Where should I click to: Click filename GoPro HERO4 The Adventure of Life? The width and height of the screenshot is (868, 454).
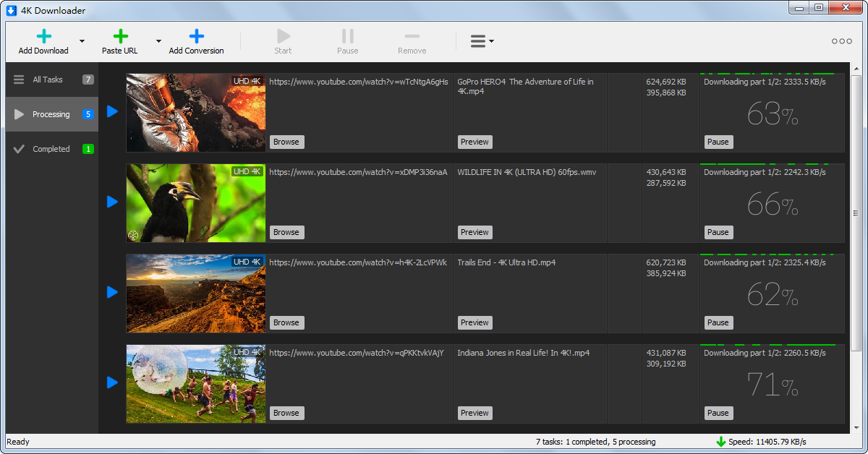(526, 86)
